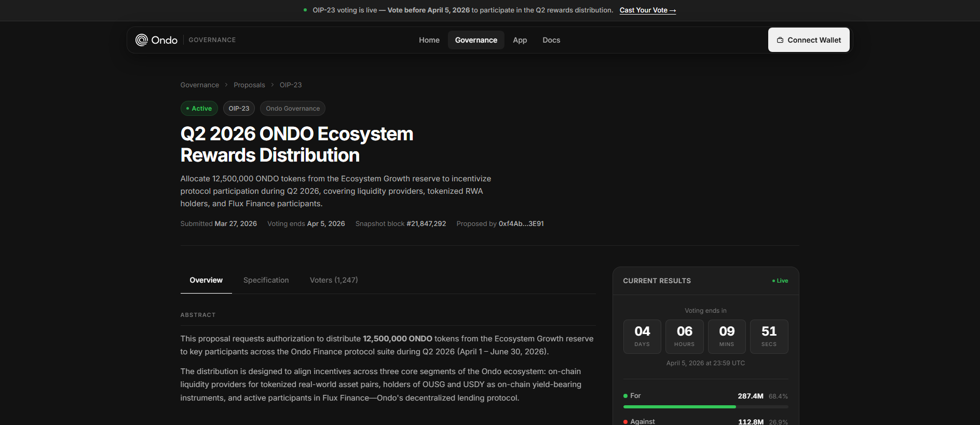980x425 pixels.
Task: Click 'April 5, 2026 at 23:59 UTC'
Action: [705, 363]
